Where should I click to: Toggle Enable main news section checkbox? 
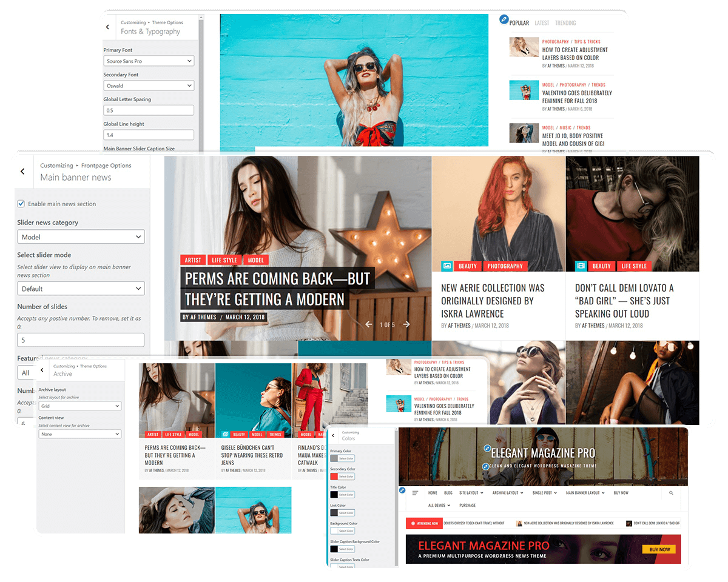(21, 204)
